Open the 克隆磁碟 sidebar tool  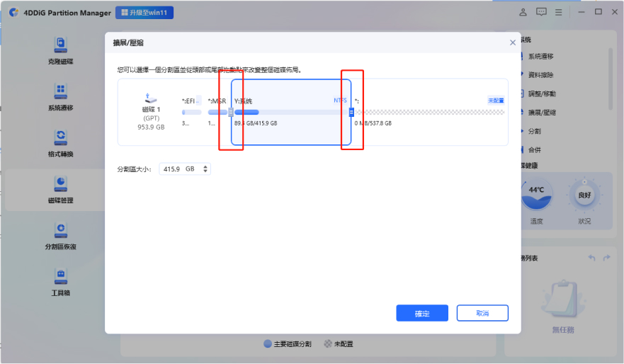[x=60, y=50]
